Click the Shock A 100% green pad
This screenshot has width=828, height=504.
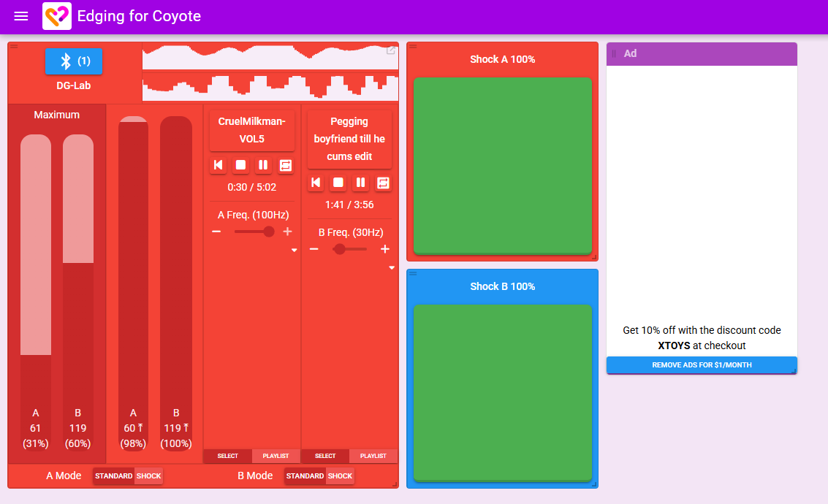[x=503, y=166]
